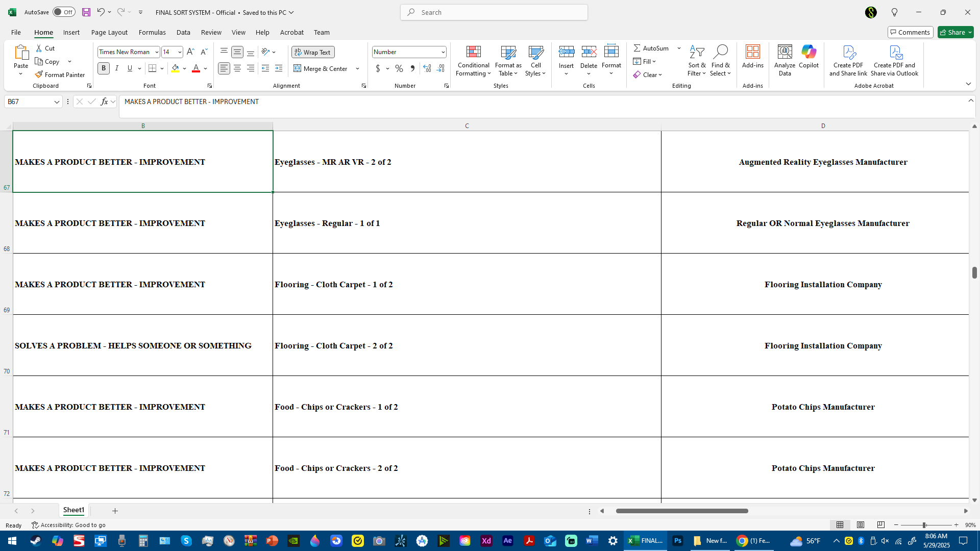Click the Merge & Center icon

[298, 68]
